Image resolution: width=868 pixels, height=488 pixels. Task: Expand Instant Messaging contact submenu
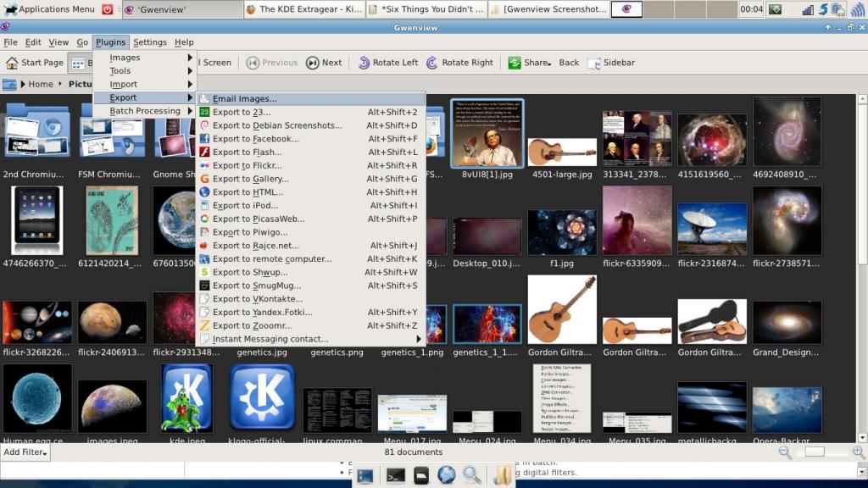point(311,339)
